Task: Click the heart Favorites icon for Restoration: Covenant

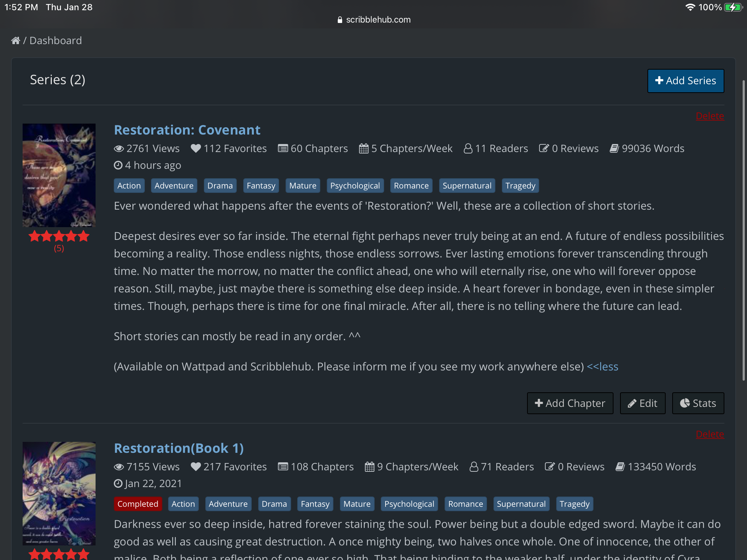Action: [196, 148]
